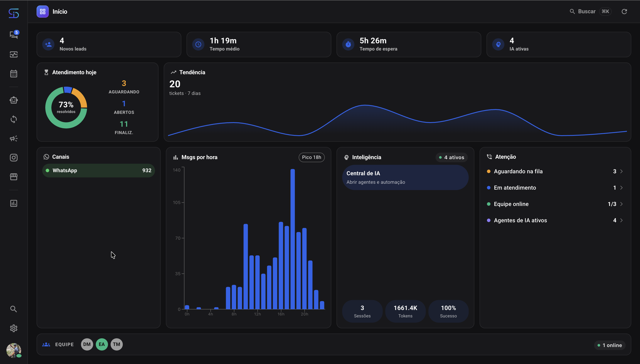Screen dimensions: 640x364
Task: Click the tallest bar in Msgs por hora
Action: (293, 239)
